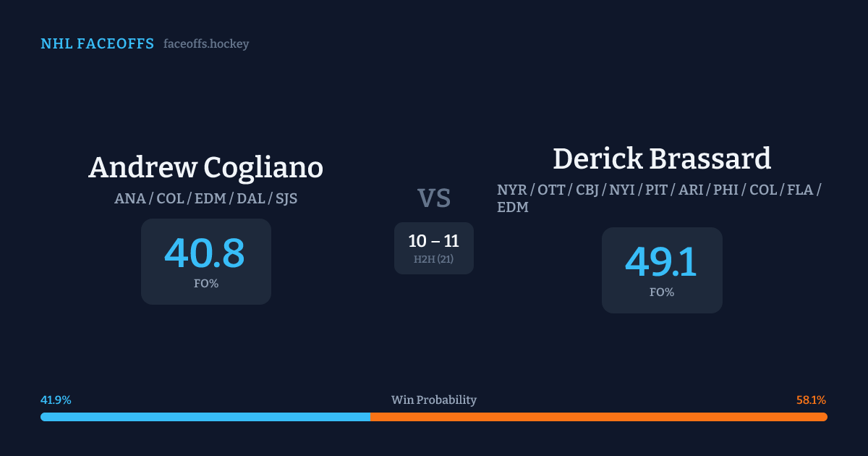
Task: Click Brassard's team list starting with NYR
Action: click(x=658, y=190)
